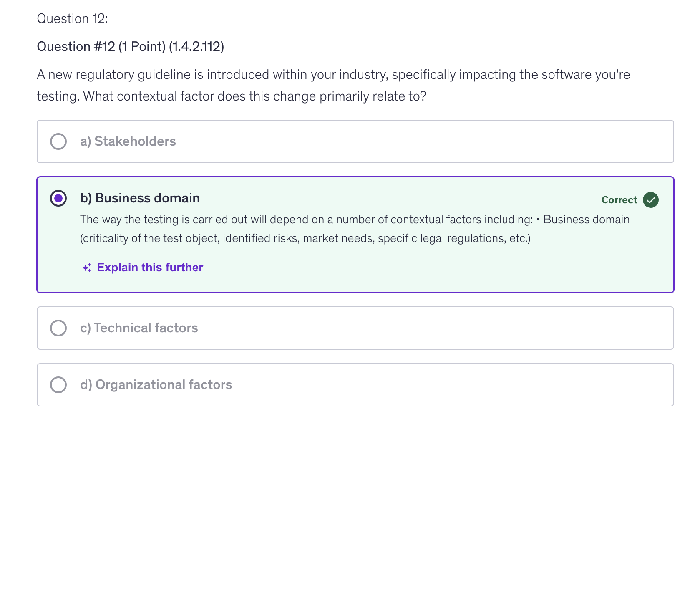Click the 'c) Technical factors' option label
This screenshot has width=695, height=616.
[139, 328]
